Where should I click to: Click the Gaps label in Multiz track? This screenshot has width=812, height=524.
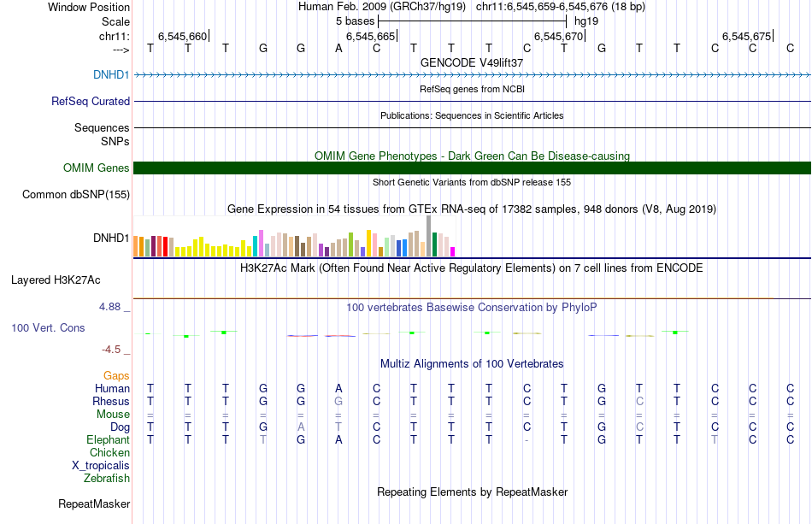[x=116, y=376]
